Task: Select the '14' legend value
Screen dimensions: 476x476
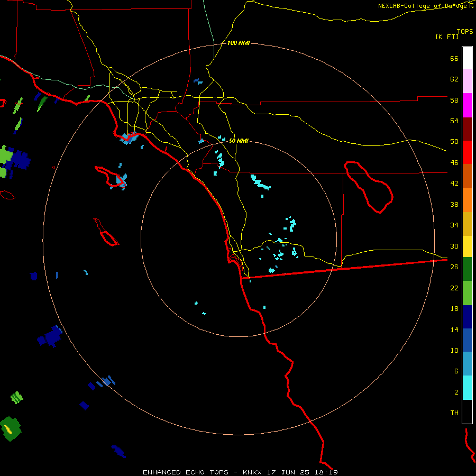Action: click(x=454, y=329)
